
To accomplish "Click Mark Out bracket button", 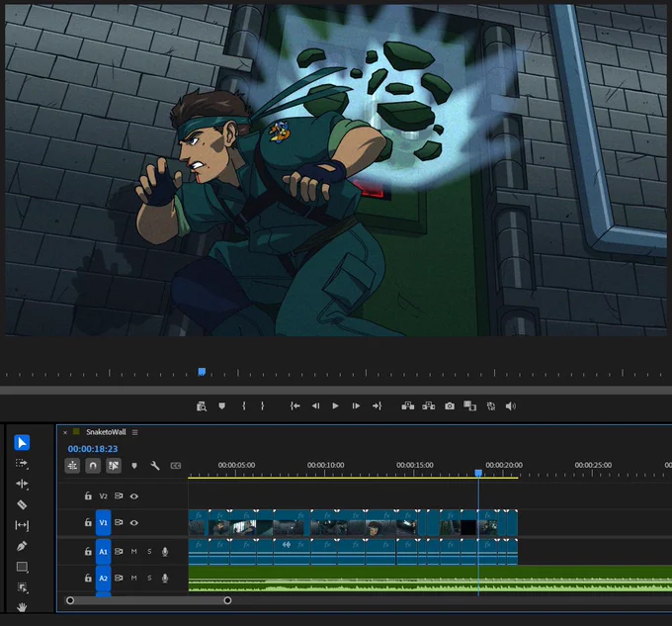I will 262,405.
